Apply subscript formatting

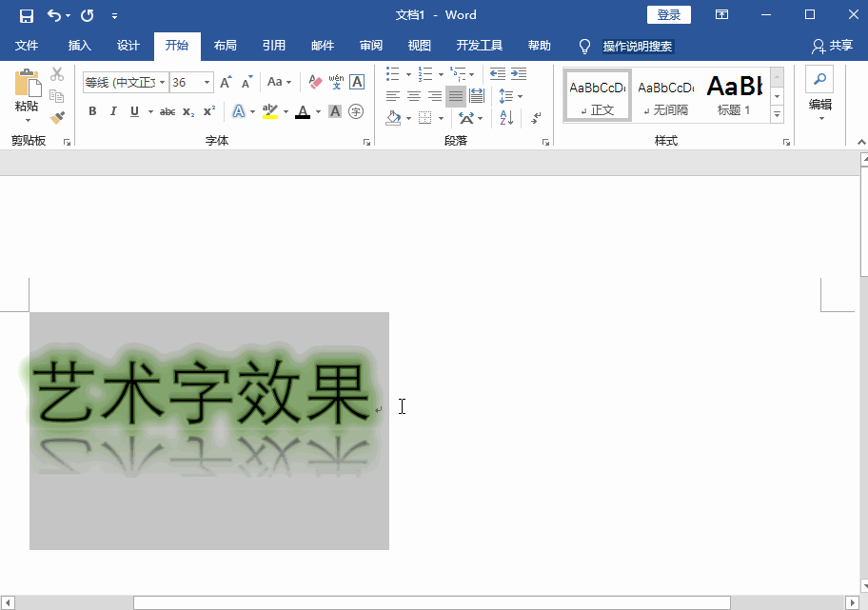tap(187, 109)
